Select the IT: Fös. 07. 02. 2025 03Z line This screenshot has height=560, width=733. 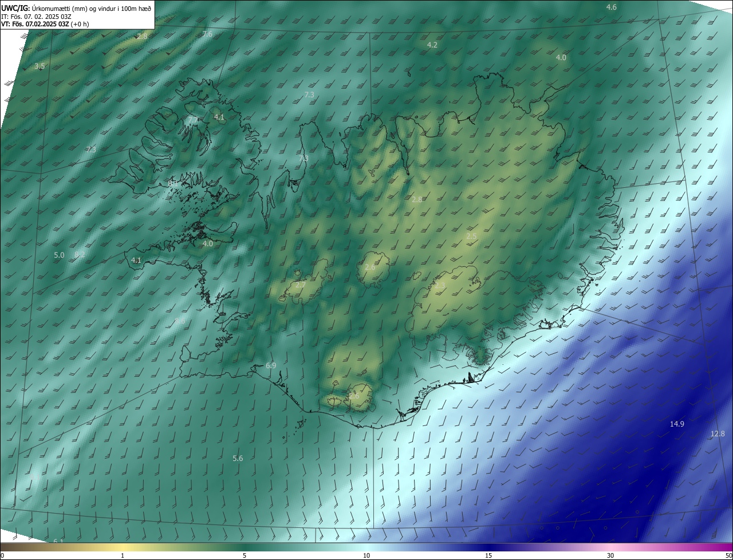tap(36, 16)
